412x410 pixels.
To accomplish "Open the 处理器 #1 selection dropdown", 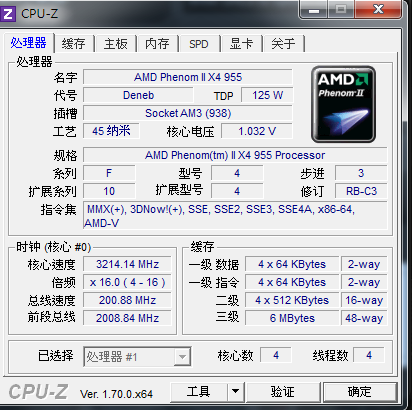I will pos(137,357).
